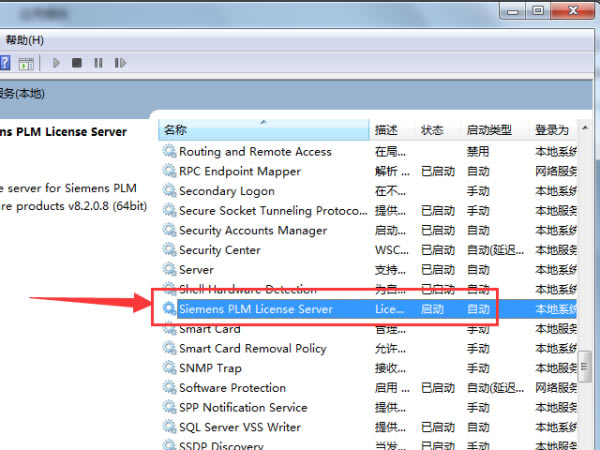
Task: Click gear icon beside Secondary Logon
Action: [x=169, y=190]
